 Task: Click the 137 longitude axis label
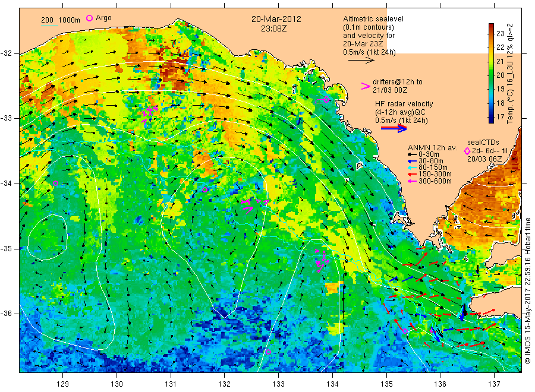pos(494,384)
